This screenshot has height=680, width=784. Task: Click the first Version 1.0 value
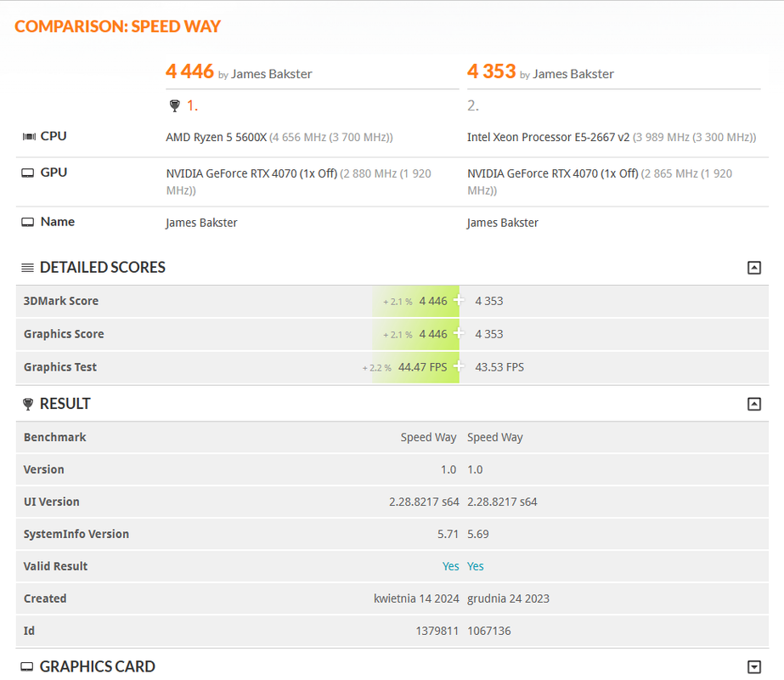point(448,469)
